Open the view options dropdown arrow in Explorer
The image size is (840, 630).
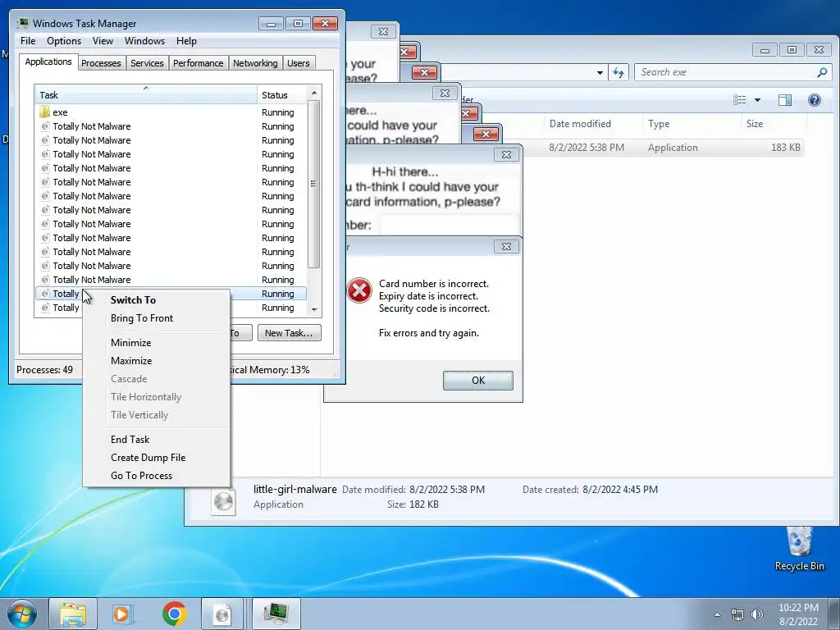pyautogui.click(x=757, y=99)
